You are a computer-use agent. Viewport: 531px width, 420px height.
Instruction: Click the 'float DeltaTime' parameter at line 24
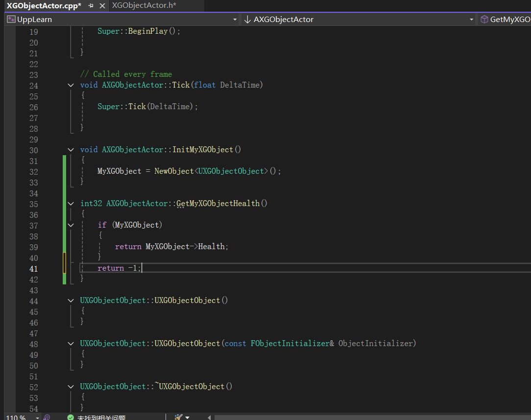coord(227,85)
